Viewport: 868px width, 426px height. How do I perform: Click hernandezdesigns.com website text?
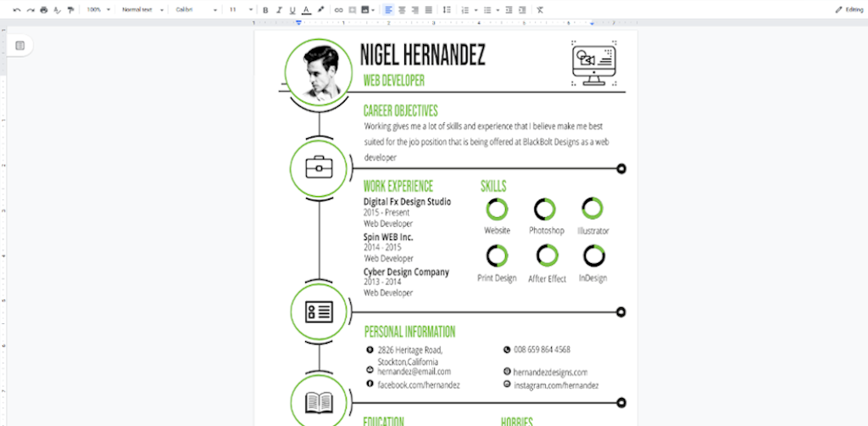tap(550, 373)
